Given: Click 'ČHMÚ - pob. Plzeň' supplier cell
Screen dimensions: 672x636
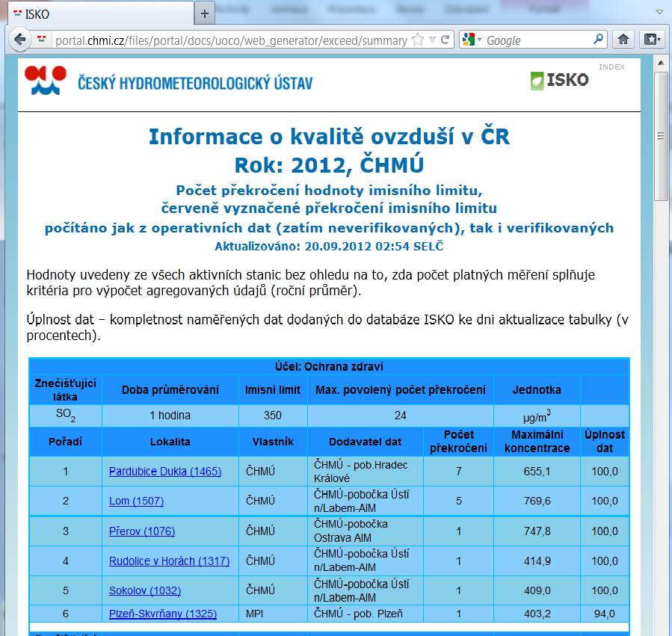Looking at the screenshot, I should [365, 614].
